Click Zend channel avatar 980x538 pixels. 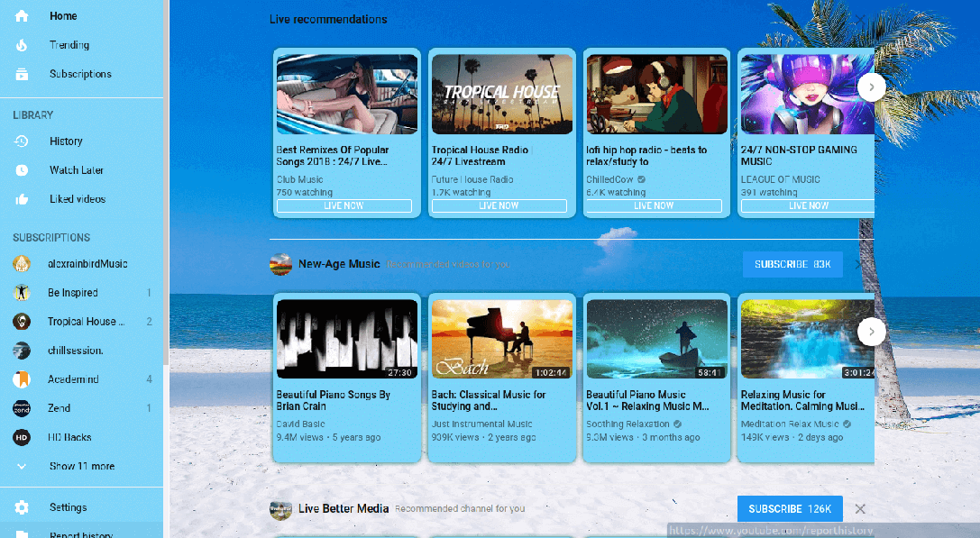pos(22,408)
